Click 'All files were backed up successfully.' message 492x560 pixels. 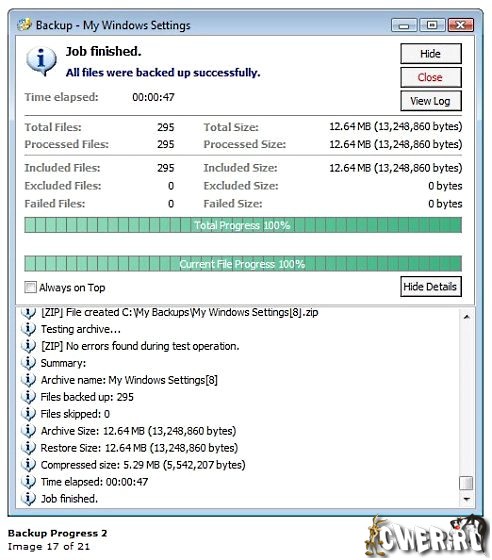(x=163, y=72)
